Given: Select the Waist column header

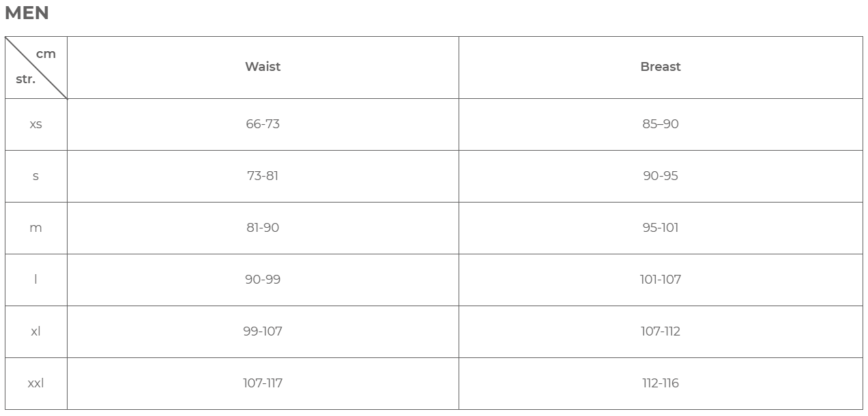Looking at the screenshot, I should click(x=263, y=67).
